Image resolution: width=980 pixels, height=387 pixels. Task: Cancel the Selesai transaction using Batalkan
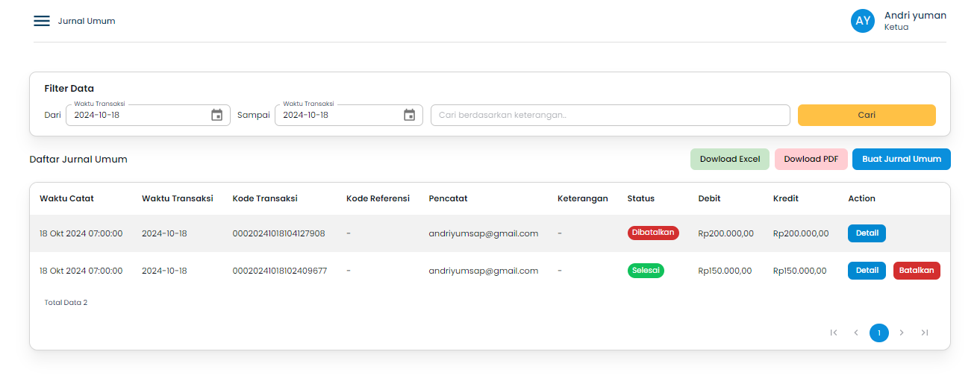[x=917, y=271]
